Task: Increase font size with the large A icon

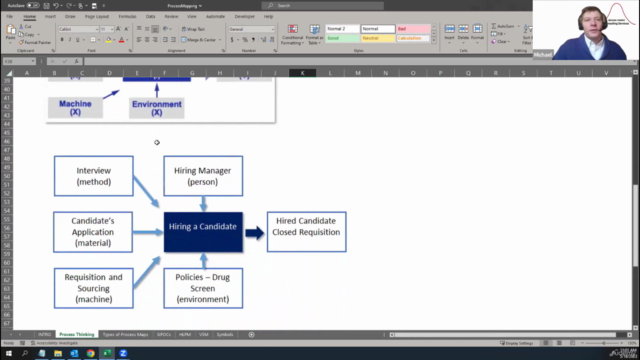Action: 118,29
